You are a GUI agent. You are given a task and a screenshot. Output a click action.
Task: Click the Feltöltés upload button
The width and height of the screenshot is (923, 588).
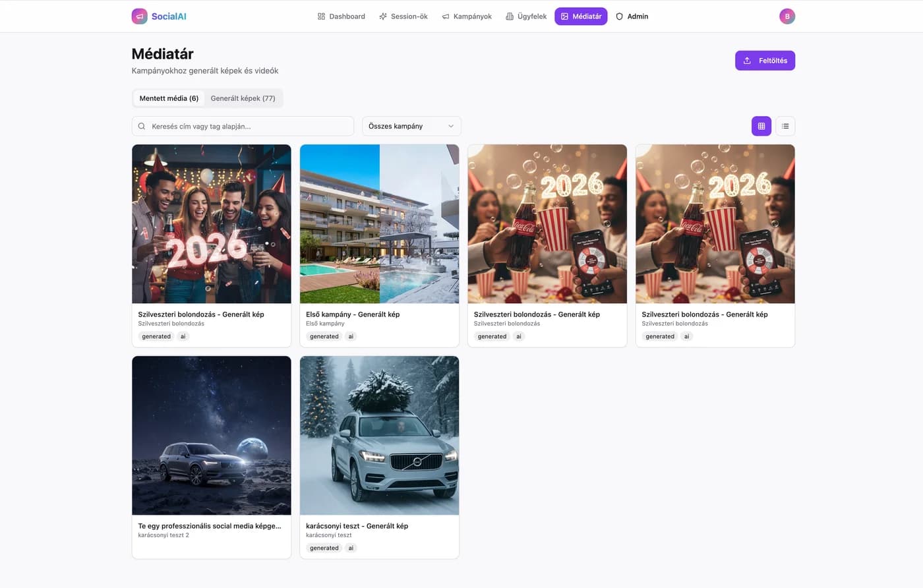click(765, 61)
